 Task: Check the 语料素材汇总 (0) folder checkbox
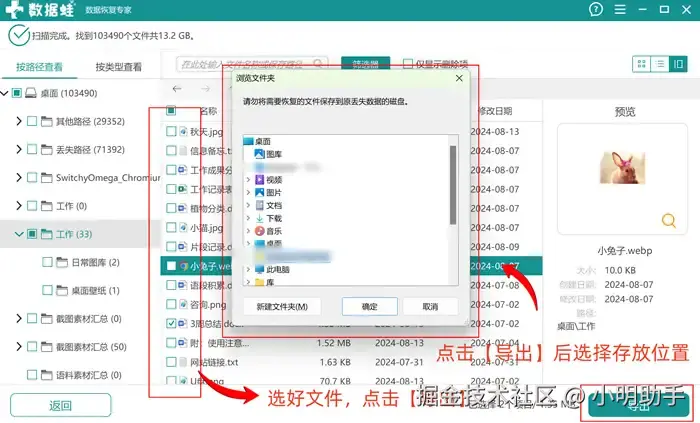[x=32, y=375]
